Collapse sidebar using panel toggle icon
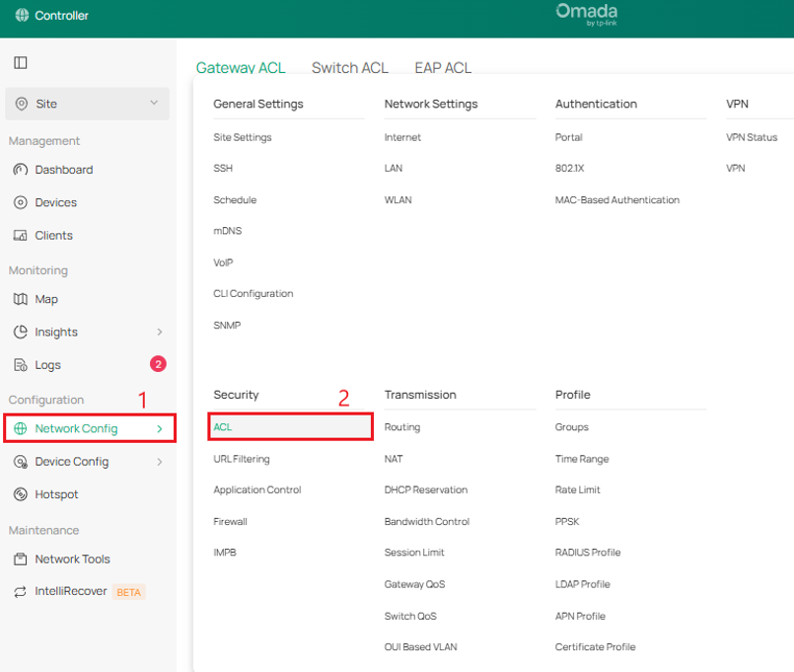The image size is (794, 672). (x=21, y=63)
